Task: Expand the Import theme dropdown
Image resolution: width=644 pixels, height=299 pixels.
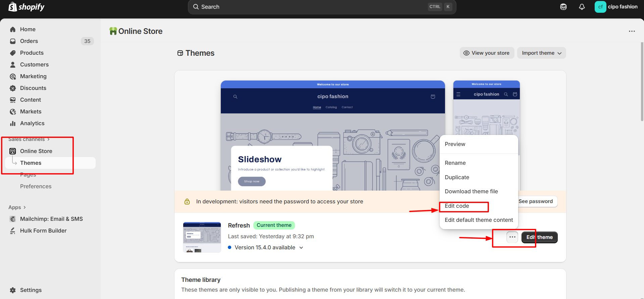Action: click(541, 53)
